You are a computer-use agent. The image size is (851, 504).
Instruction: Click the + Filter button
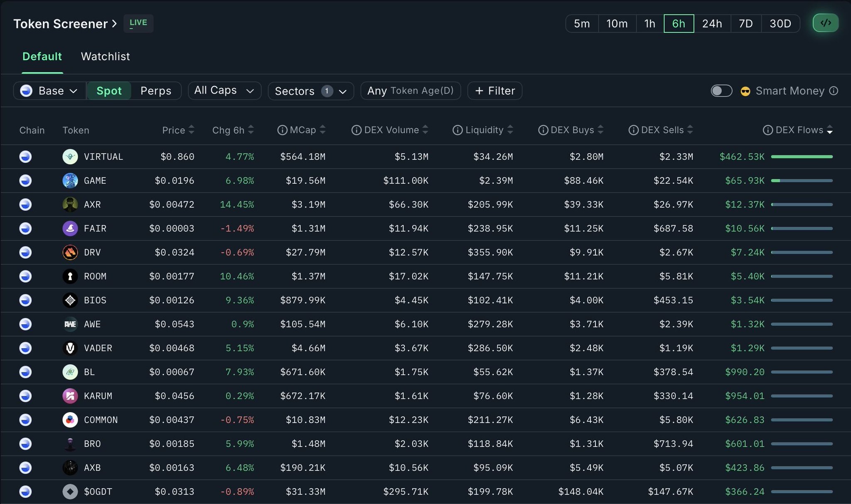[x=494, y=91]
